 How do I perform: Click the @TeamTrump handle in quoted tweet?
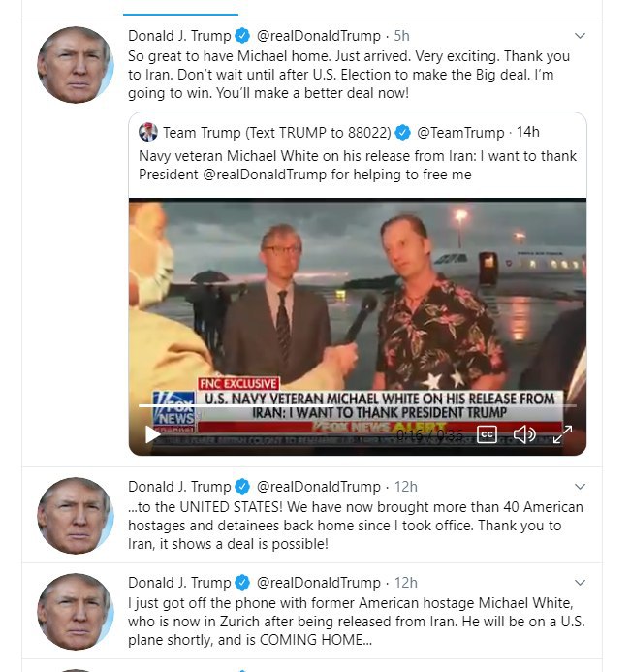[x=460, y=132]
